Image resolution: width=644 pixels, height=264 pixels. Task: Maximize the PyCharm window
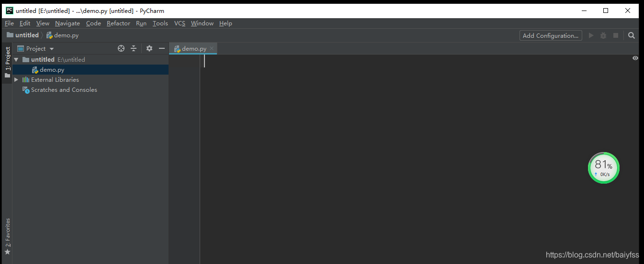(606, 11)
